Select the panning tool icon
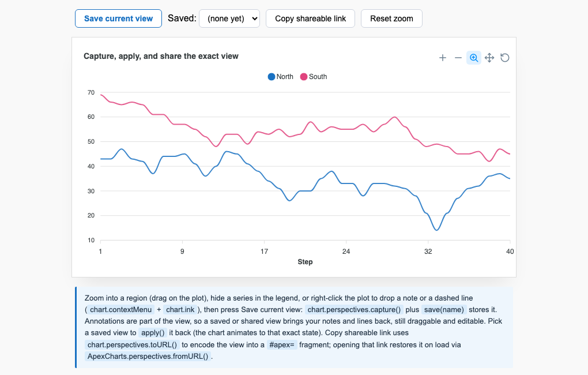The image size is (588, 375). 489,58
